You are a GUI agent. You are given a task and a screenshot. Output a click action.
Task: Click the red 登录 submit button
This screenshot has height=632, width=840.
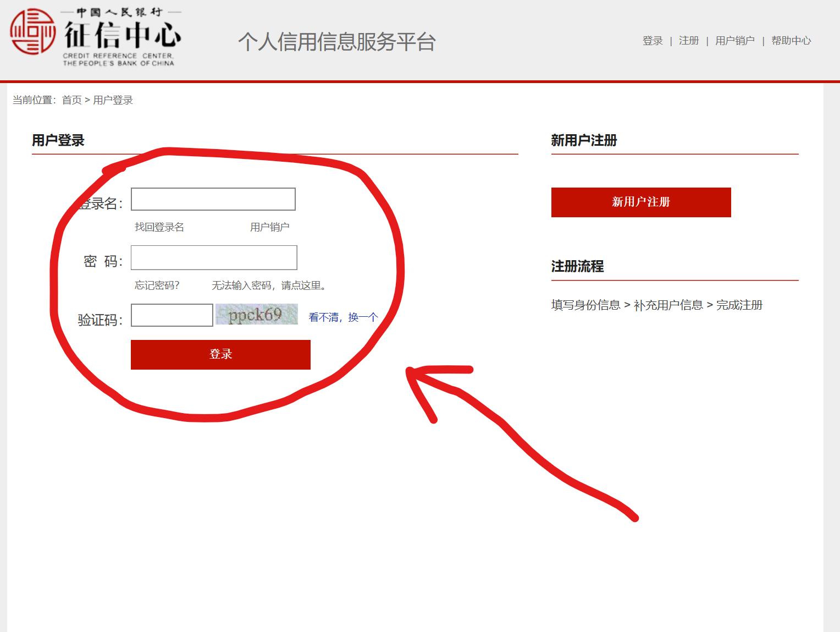(x=220, y=355)
